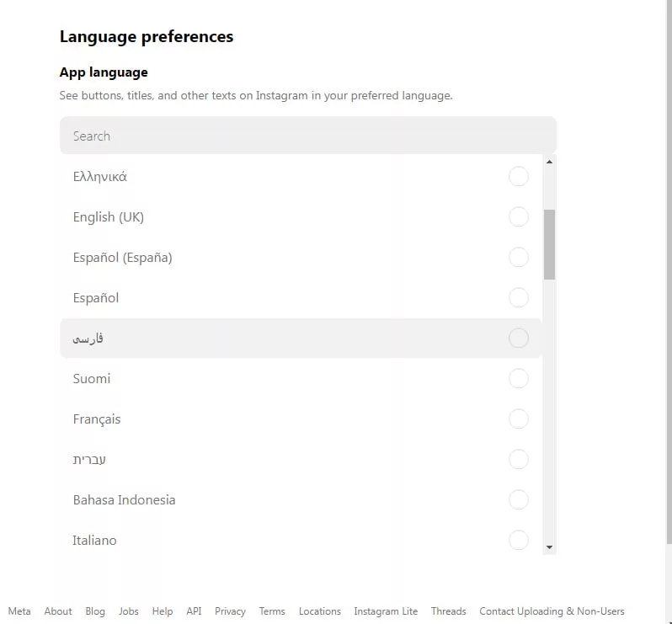Open the About footer link

point(58,611)
